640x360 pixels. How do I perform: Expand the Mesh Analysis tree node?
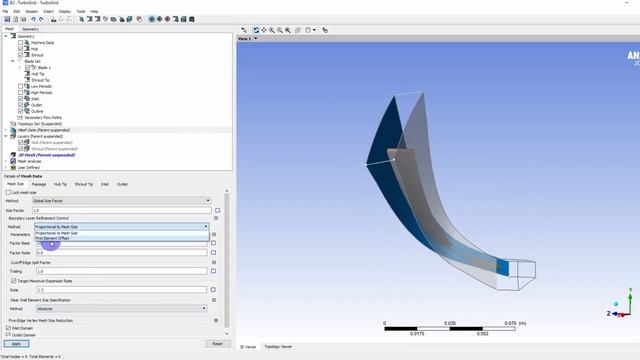point(6,161)
